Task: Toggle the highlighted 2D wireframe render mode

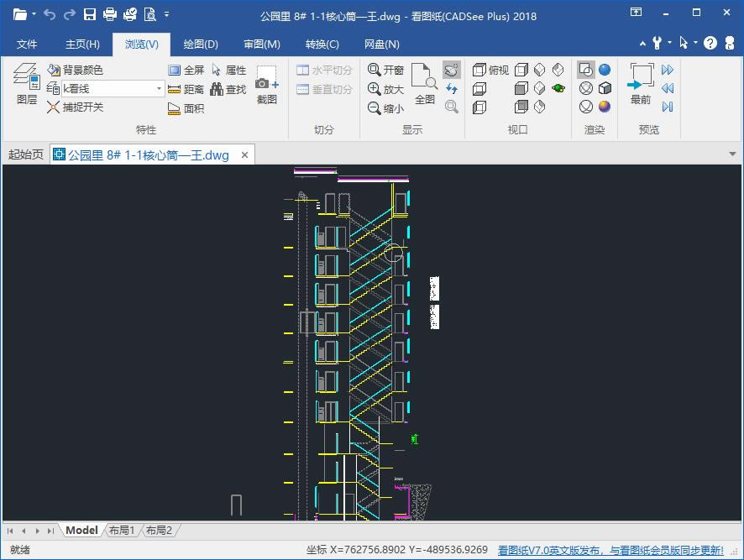Action: click(x=586, y=70)
